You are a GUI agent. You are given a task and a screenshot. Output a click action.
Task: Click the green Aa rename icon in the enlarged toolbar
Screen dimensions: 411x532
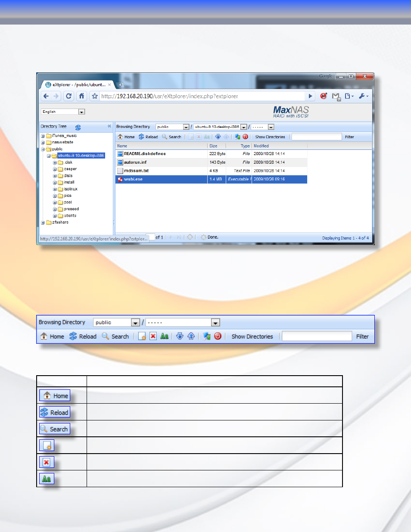pyautogui.click(x=164, y=336)
